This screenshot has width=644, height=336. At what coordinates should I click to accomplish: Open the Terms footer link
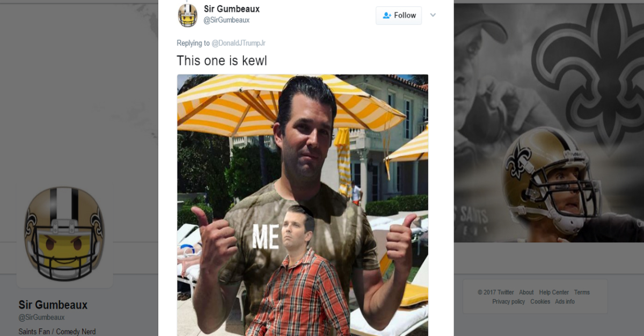pos(582,292)
